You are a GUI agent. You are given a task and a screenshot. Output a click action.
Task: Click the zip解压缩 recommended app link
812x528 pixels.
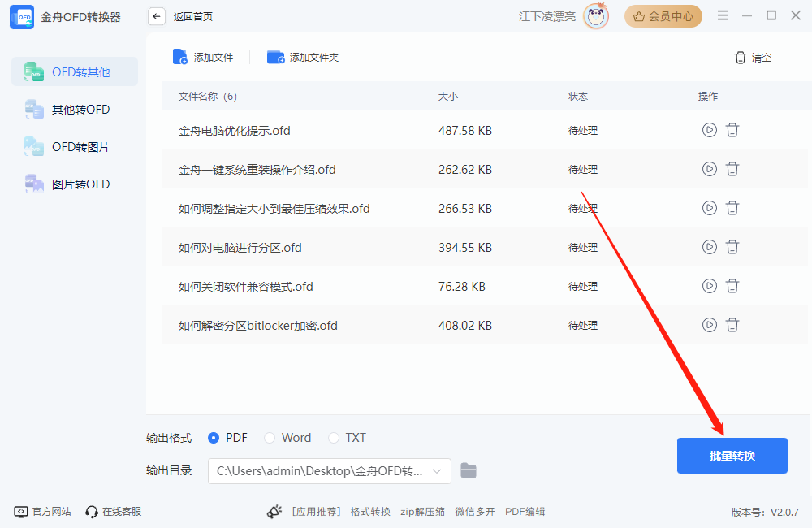pos(422,512)
